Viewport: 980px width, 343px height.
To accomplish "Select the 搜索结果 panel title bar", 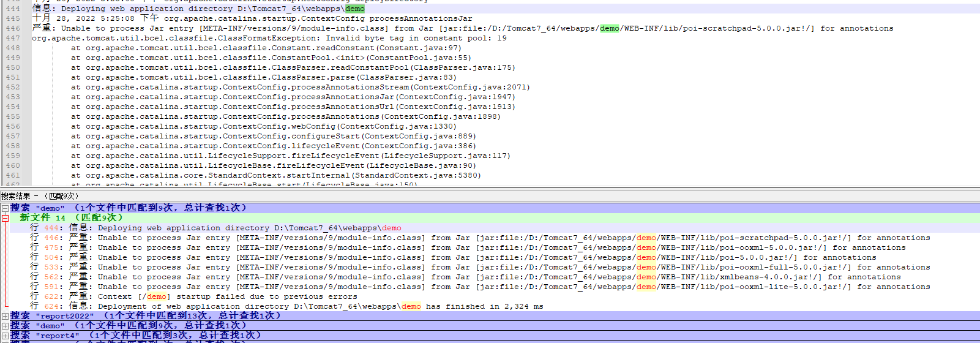I will coord(490,196).
